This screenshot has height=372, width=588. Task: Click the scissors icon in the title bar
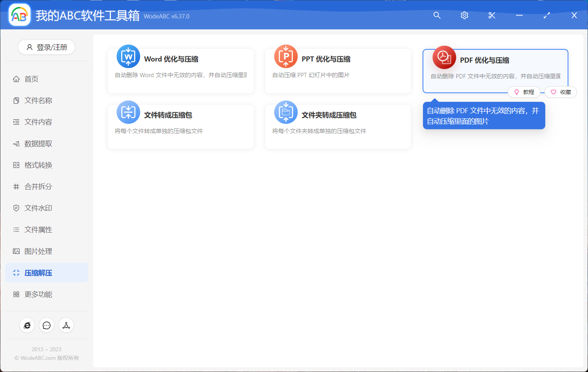492,15
